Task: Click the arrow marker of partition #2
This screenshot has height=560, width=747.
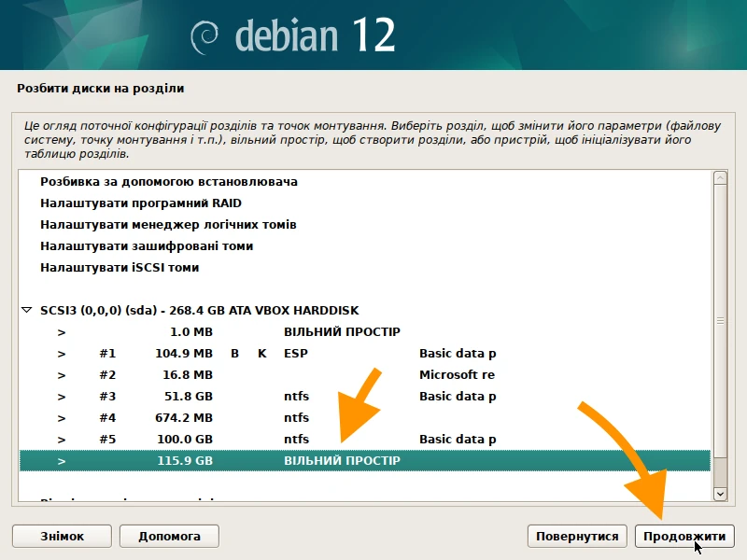Action: [x=62, y=375]
